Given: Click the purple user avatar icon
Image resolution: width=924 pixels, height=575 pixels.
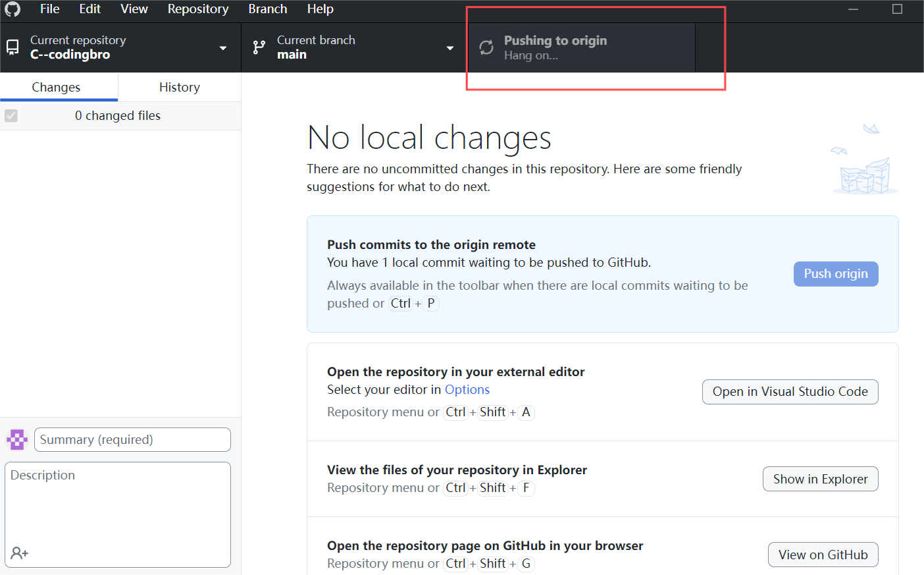Looking at the screenshot, I should coord(17,439).
